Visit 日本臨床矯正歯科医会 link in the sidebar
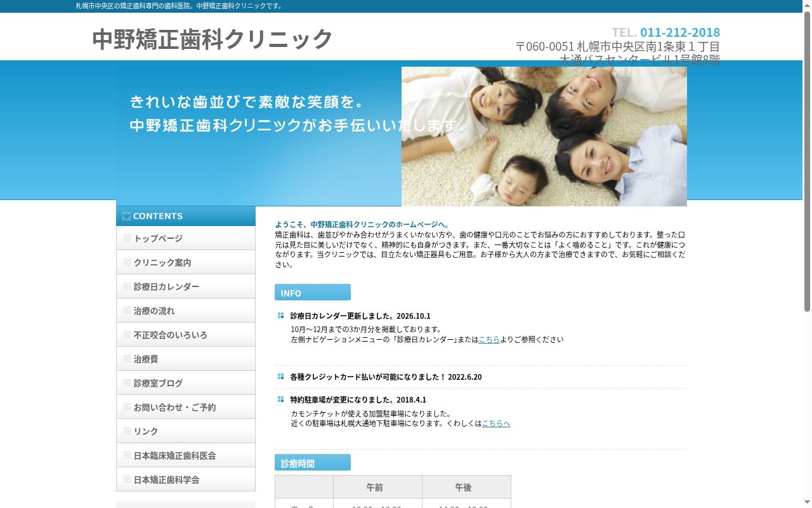 (x=185, y=455)
